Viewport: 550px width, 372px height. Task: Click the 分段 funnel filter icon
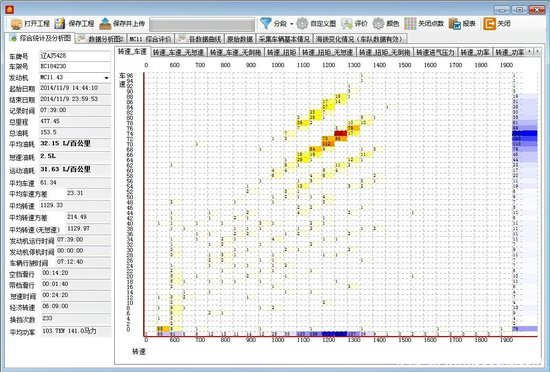point(266,23)
